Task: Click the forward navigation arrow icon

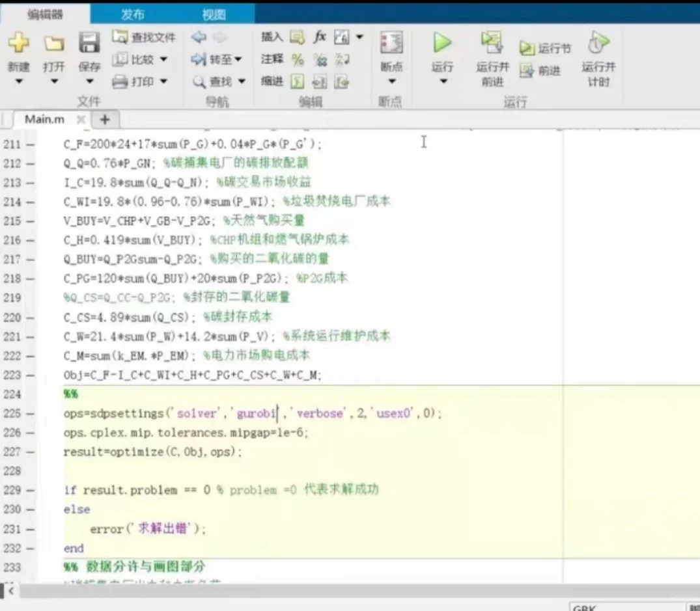Action: [x=220, y=37]
